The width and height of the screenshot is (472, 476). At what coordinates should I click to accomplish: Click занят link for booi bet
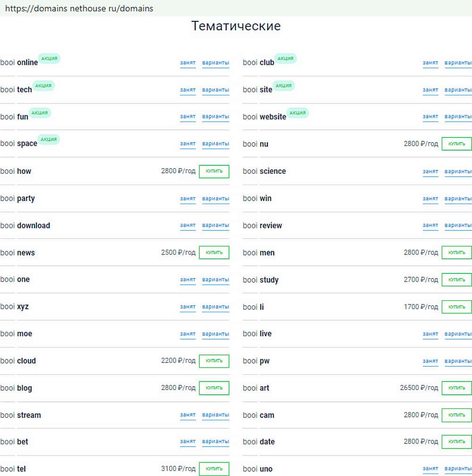(188, 442)
